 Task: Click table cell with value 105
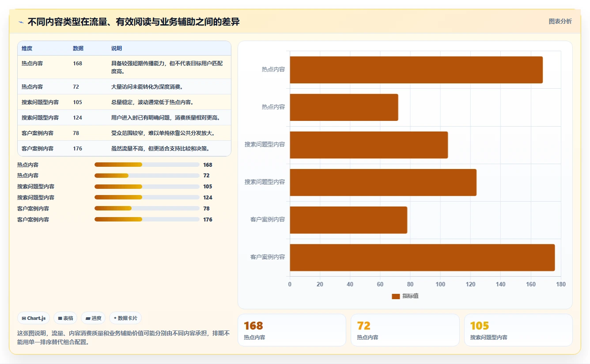pos(78,102)
